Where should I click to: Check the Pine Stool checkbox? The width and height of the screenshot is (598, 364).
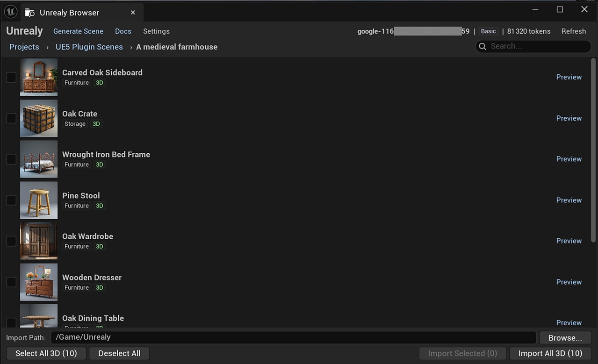[11, 200]
